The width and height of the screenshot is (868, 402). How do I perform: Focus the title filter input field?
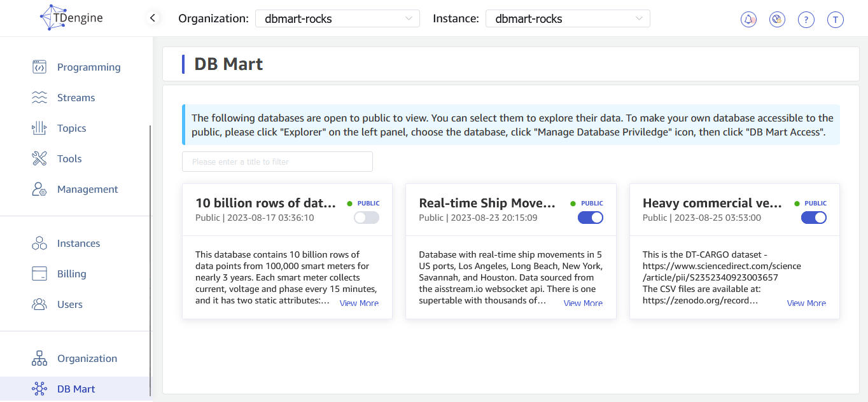277,162
